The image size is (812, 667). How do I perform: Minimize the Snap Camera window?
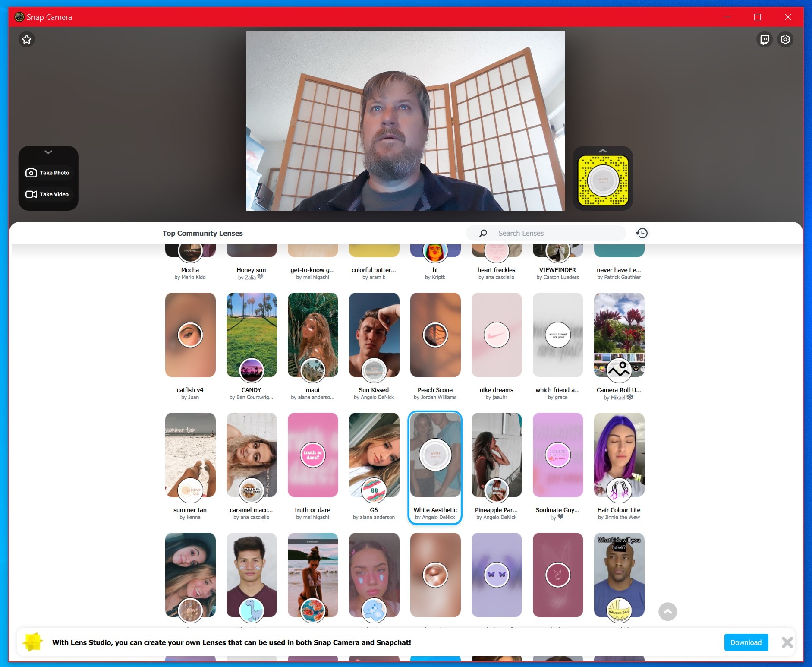pos(728,17)
